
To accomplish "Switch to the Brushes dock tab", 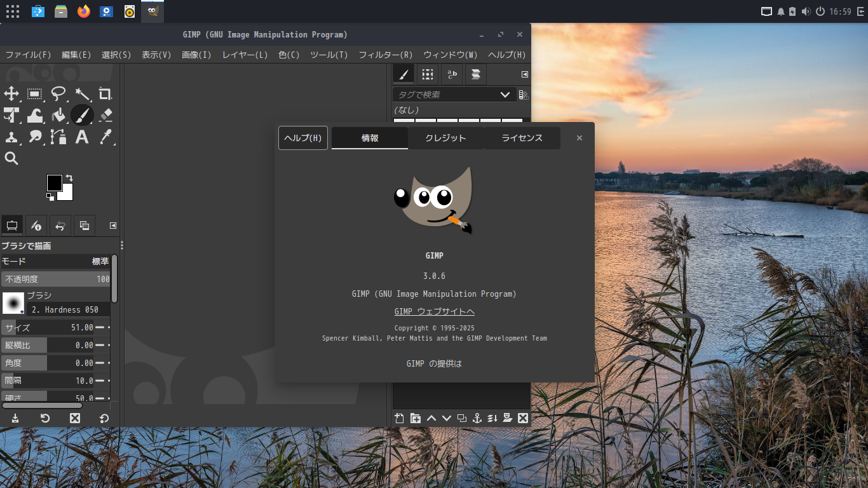I will [403, 74].
